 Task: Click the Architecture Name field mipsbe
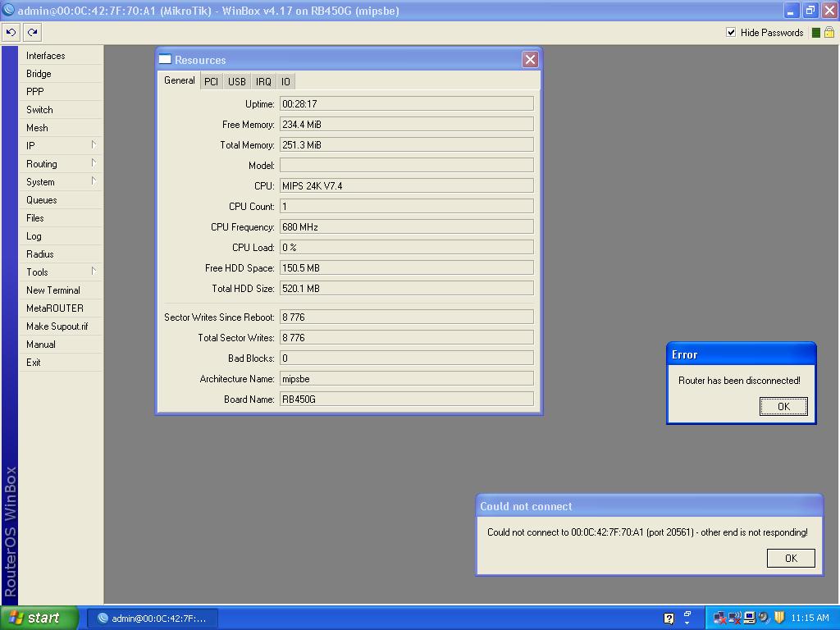[x=407, y=379]
